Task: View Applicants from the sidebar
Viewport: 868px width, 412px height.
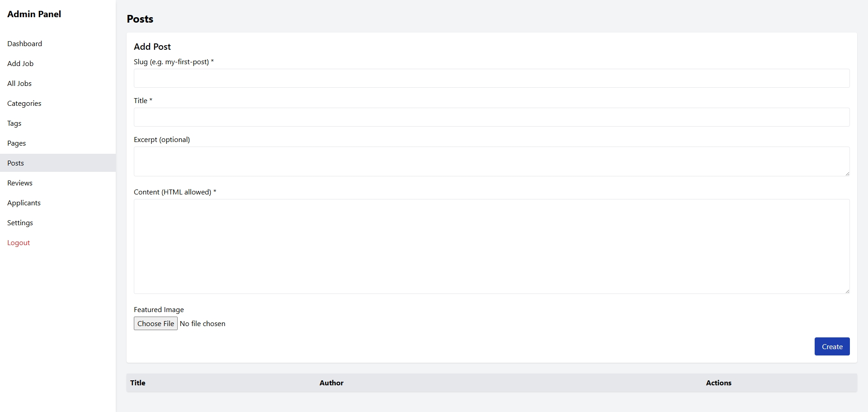Action: (24, 203)
